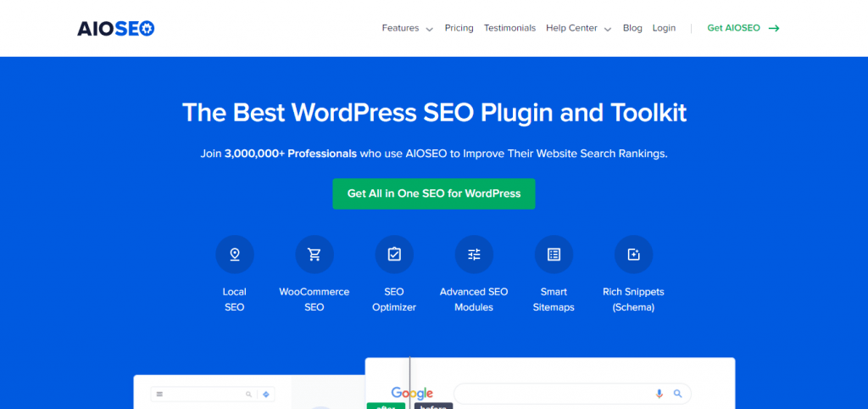The image size is (868, 409).
Task: Click the WooCommerce SEO label
Action: (314, 300)
